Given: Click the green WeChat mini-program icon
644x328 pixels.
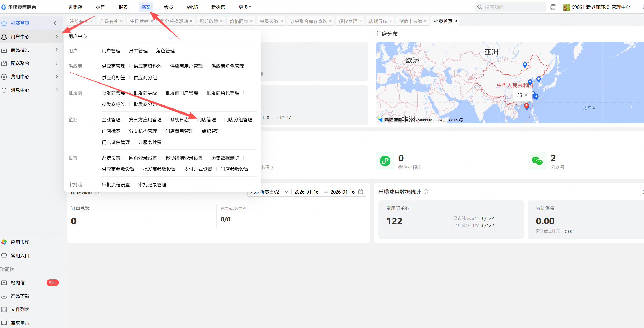Looking at the screenshot, I should point(385,161).
